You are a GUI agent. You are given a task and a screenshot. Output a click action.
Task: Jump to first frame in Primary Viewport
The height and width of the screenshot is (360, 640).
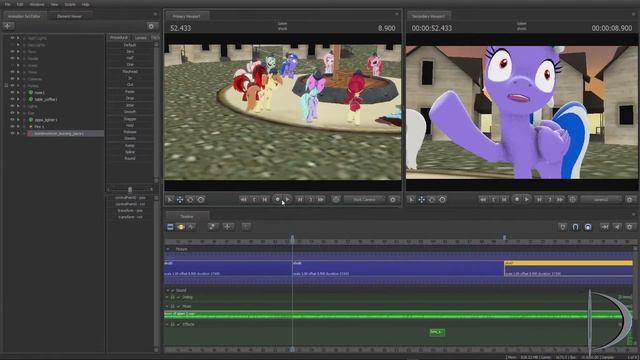click(243, 200)
